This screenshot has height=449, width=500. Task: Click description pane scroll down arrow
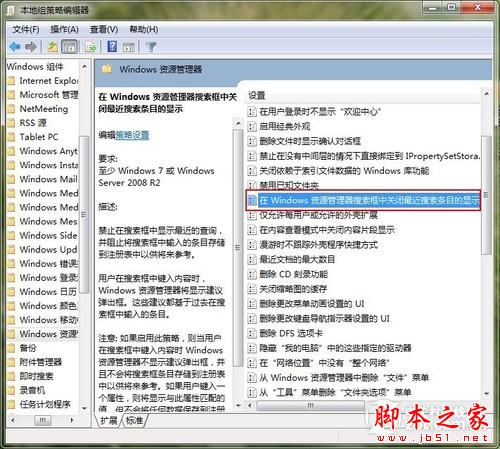pos(238,406)
